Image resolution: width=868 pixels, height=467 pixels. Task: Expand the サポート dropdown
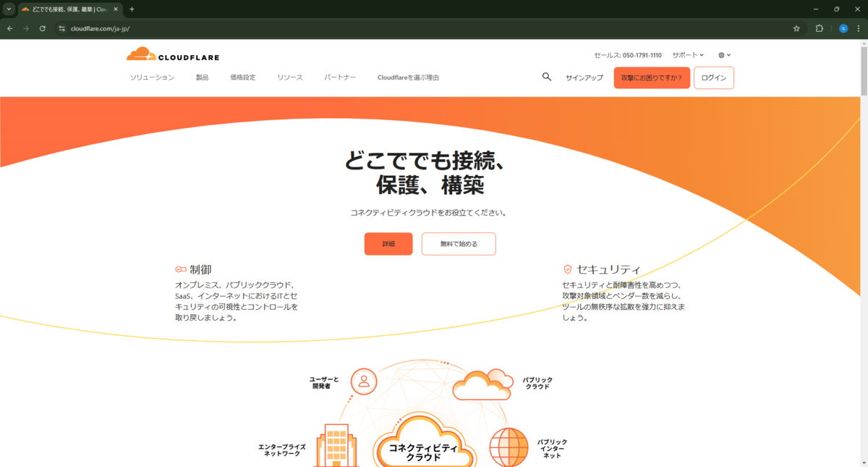point(688,55)
